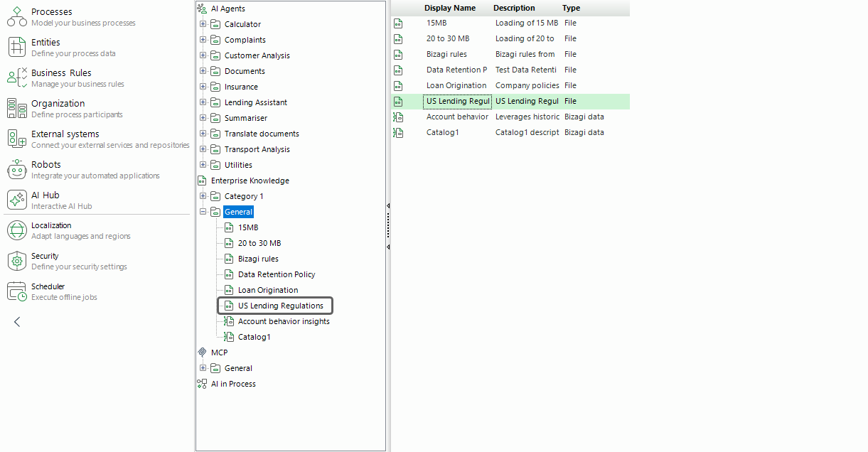Expand the Documents folder
This screenshot has width=868, height=452.
click(x=203, y=71)
